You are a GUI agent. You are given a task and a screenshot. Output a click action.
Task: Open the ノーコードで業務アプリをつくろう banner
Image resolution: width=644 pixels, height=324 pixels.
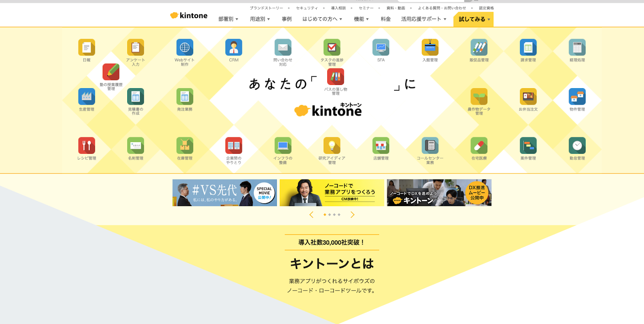click(x=332, y=193)
